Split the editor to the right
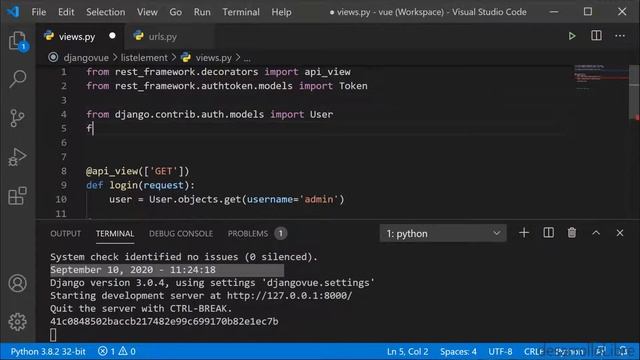The image size is (640, 360). 596,36
